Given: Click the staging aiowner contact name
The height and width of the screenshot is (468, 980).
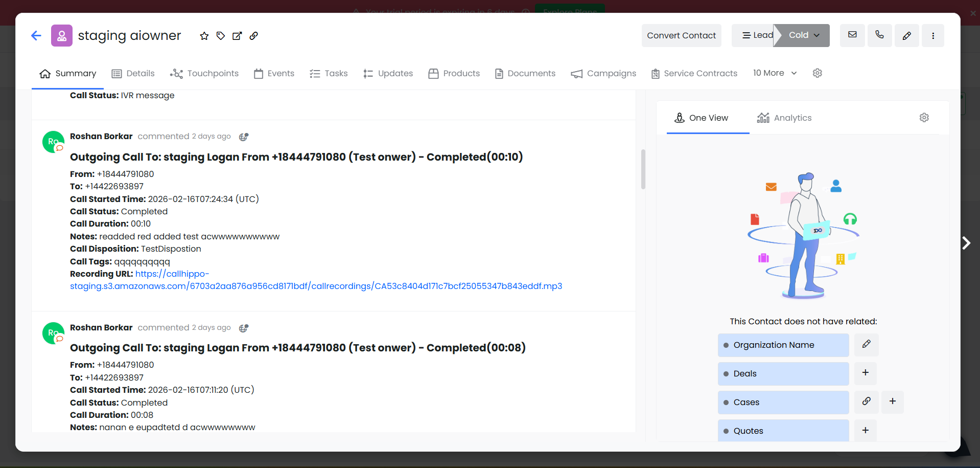Looking at the screenshot, I should point(129,35).
